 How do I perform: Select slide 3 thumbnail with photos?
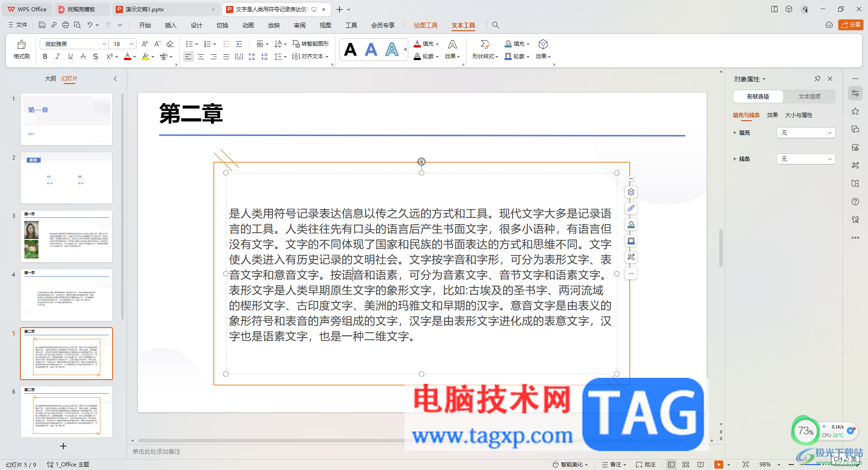click(x=66, y=236)
